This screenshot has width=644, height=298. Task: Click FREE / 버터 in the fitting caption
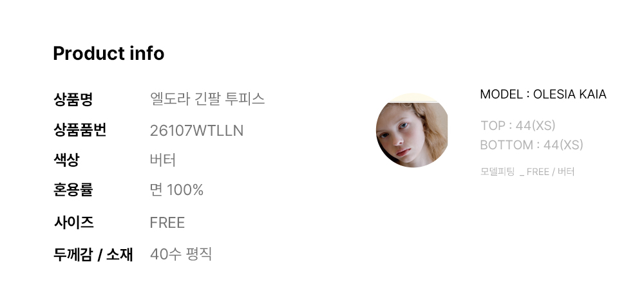tap(551, 172)
